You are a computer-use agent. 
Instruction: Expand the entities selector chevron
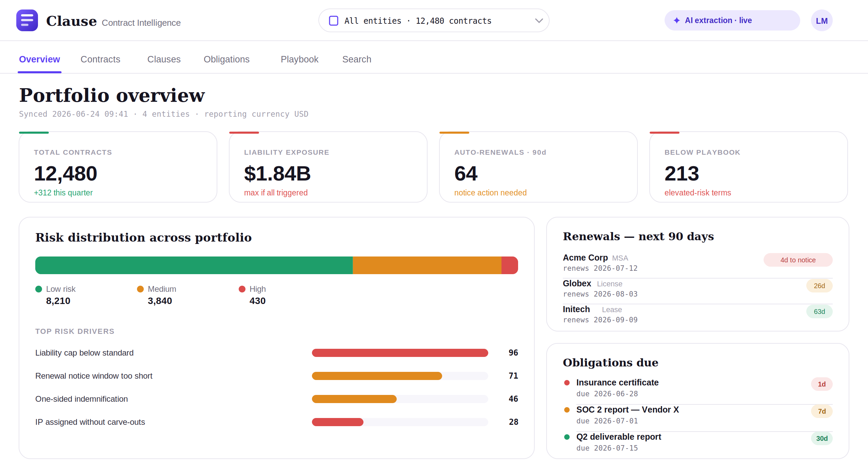pos(539,21)
